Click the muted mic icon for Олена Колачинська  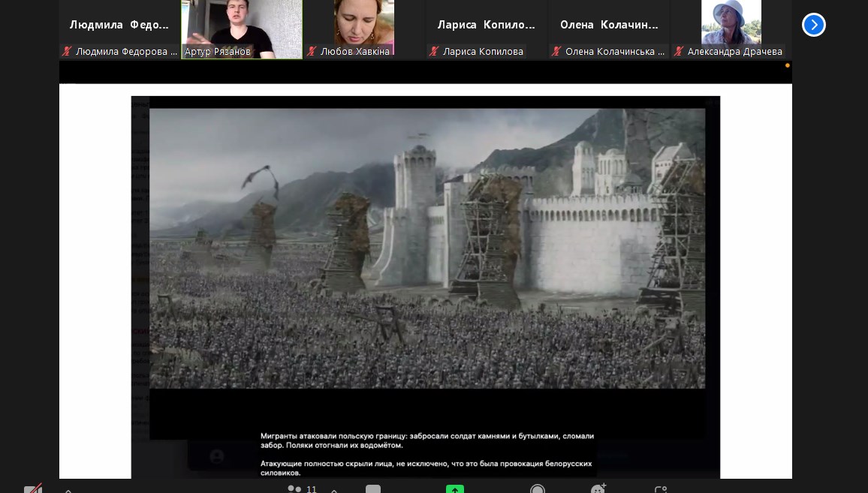pos(556,52)
